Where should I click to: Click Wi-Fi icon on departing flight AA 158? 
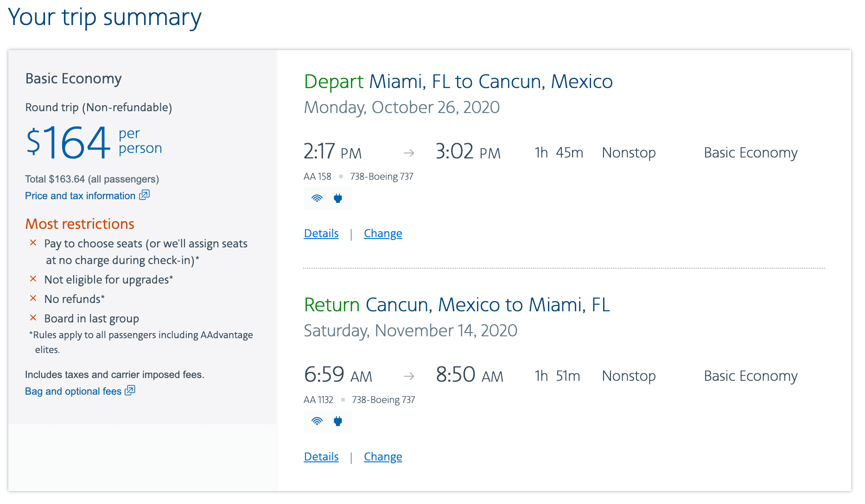(x=317, y=198)
